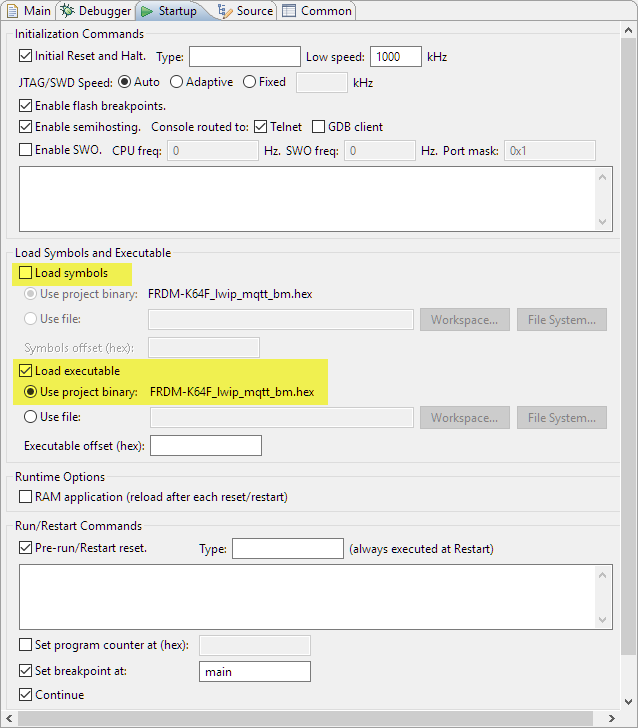Uncheck Initial Reset and Halt
The image size is (638, 728).
pos(26,56)
